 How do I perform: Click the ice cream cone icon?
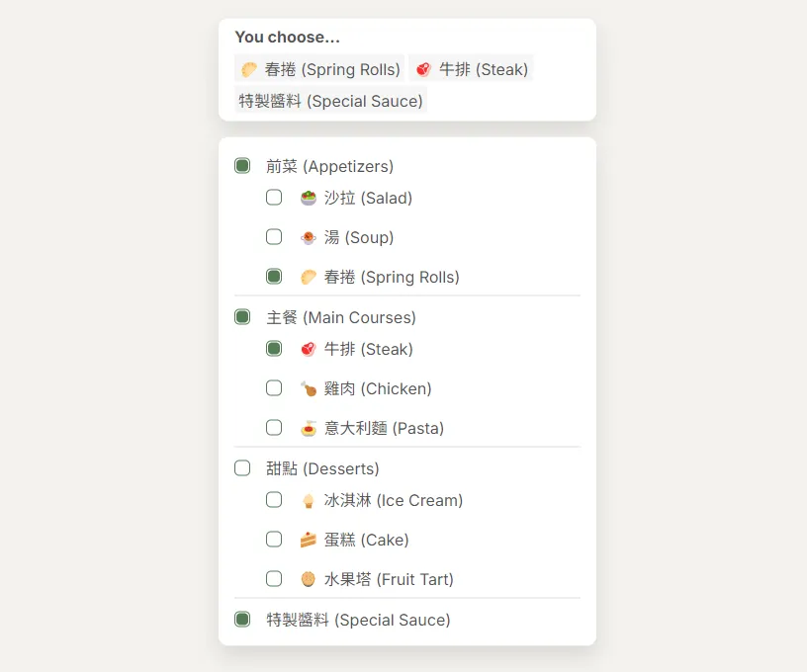[x=309, y=500]
